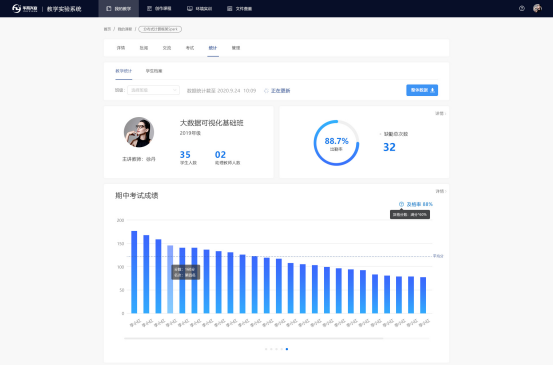Open the third top navigation item with monitor icon
Image resolution: width=553 pixels, height=365 pixels.
(199, 8)
